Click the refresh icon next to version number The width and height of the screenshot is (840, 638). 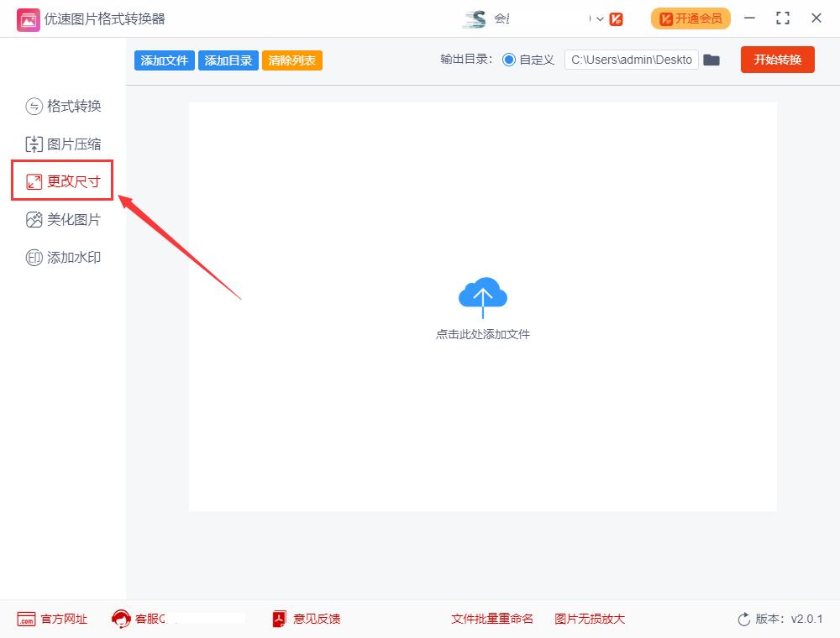pyautogui.click(x=744, y=619)
